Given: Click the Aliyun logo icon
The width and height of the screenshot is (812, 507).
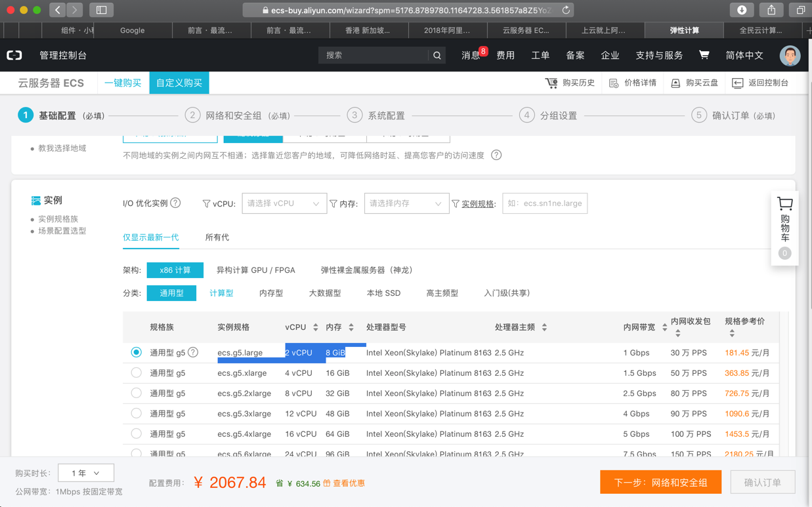Looking at the screenshot, I should click(x=14, y=56).
